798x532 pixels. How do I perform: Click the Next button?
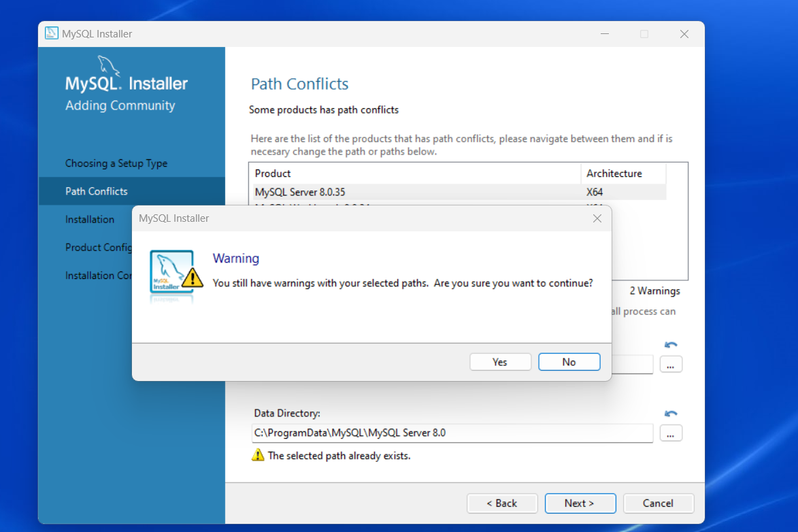coord(580,503)
